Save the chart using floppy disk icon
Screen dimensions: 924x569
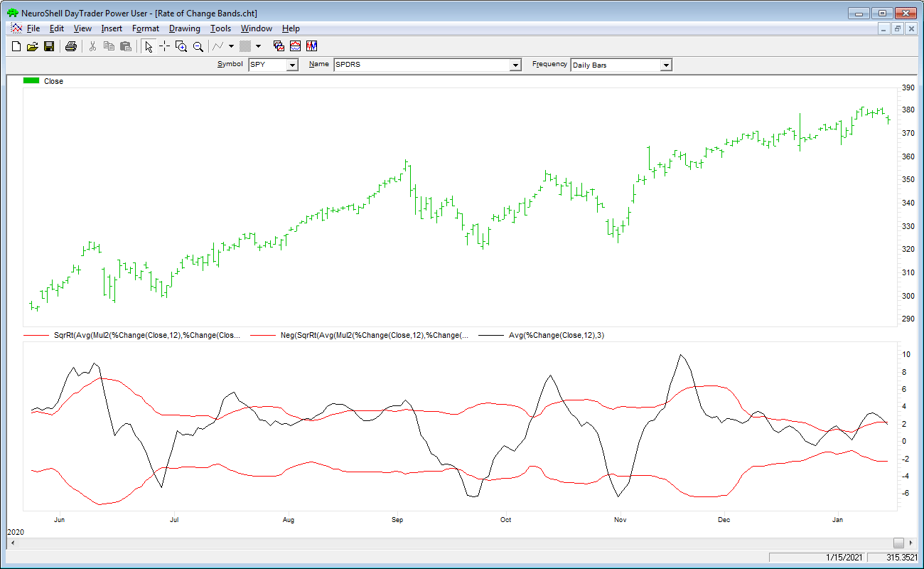49,46
